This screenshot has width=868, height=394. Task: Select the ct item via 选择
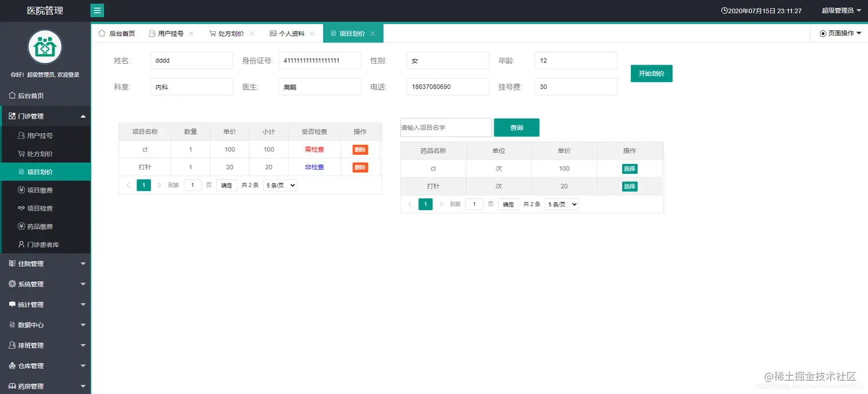pyautogui.click(x=630, y=169)
